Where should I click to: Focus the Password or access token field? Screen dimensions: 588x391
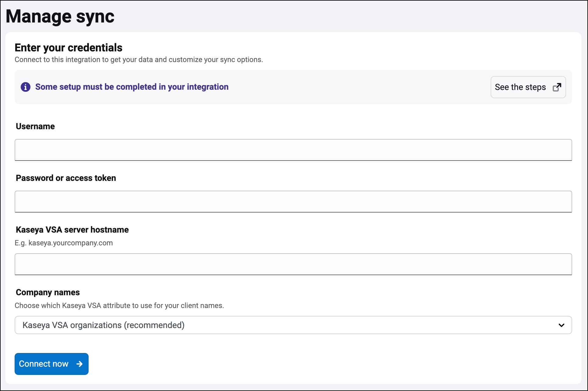[x=293, y=202]
